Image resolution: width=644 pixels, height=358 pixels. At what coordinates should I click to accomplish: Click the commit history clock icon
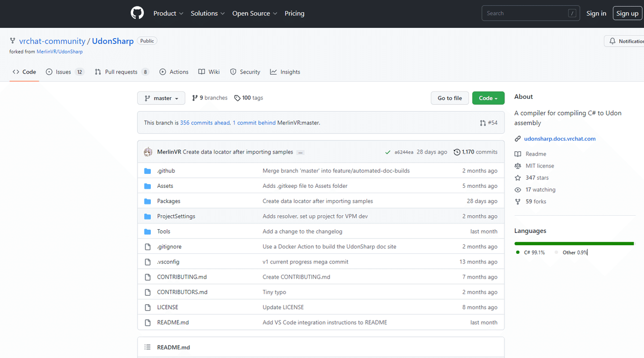click(457, 152)
